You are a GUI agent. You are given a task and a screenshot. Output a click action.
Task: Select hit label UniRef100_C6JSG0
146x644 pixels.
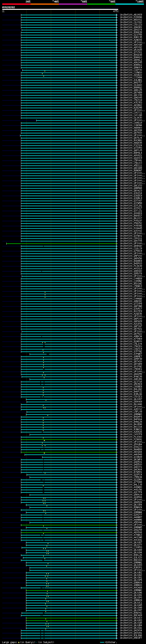[131, 22]
